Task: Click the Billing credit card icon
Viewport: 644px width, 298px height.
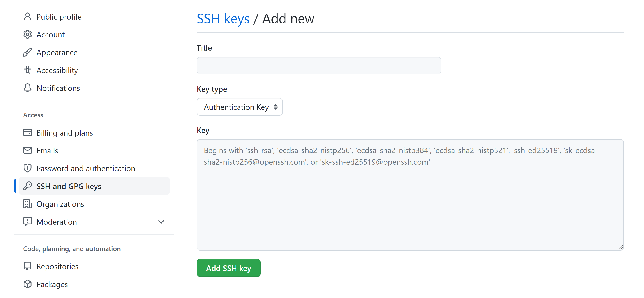Action: click(x=28, y=132)
